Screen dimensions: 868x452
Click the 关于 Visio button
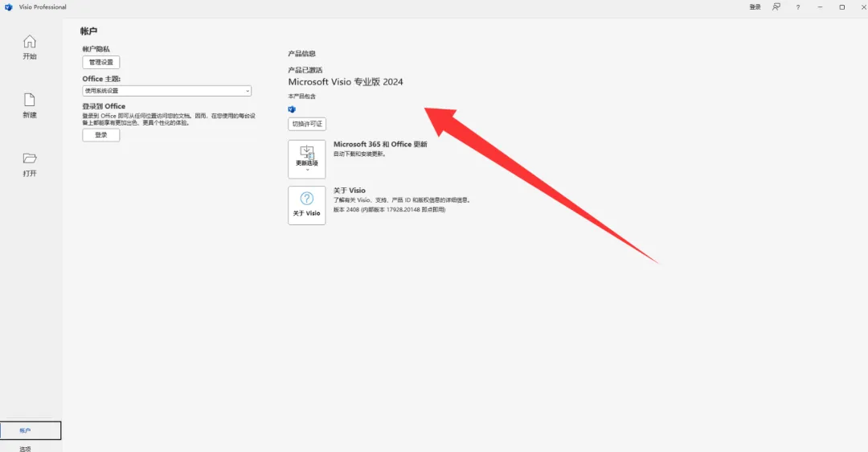point(307,206)
